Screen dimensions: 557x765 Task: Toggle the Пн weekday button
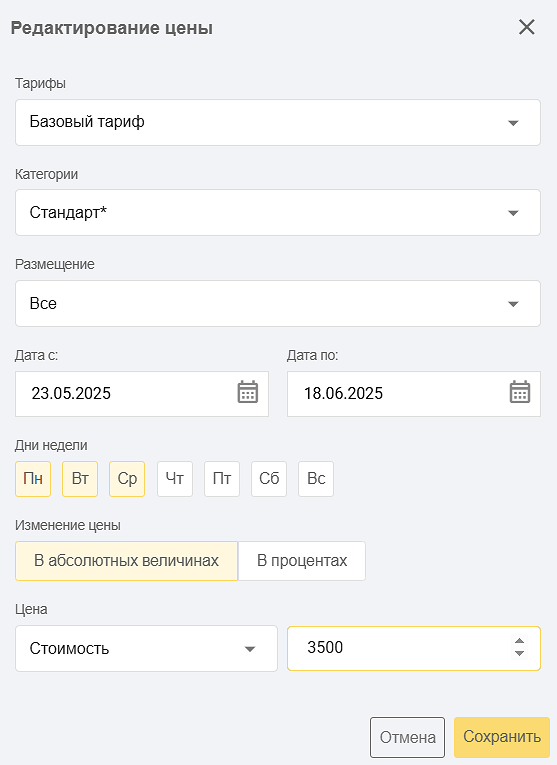click(x=33, y=479)
